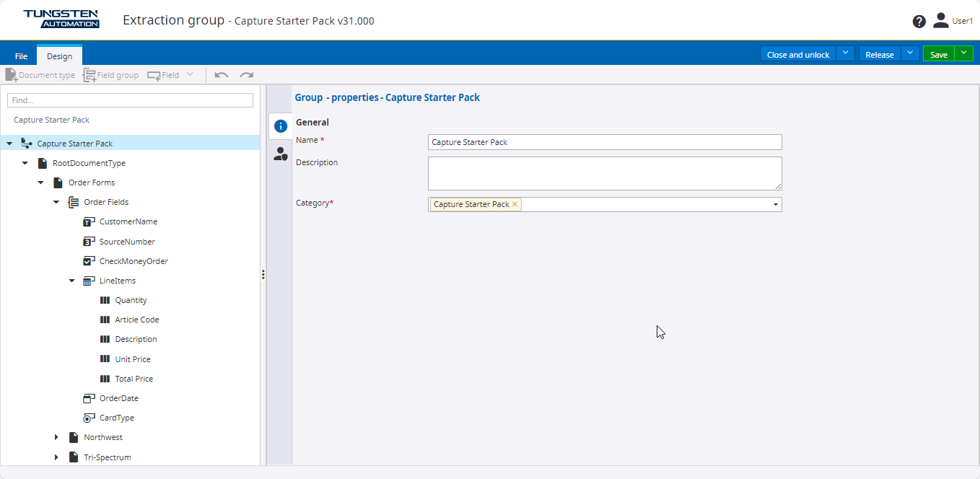Open the Save options dropdown arrow

963,54
